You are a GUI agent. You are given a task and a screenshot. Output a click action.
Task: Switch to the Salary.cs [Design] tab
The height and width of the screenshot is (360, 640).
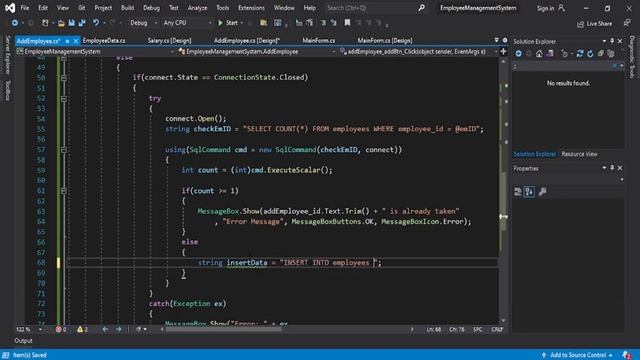(169, 40)
